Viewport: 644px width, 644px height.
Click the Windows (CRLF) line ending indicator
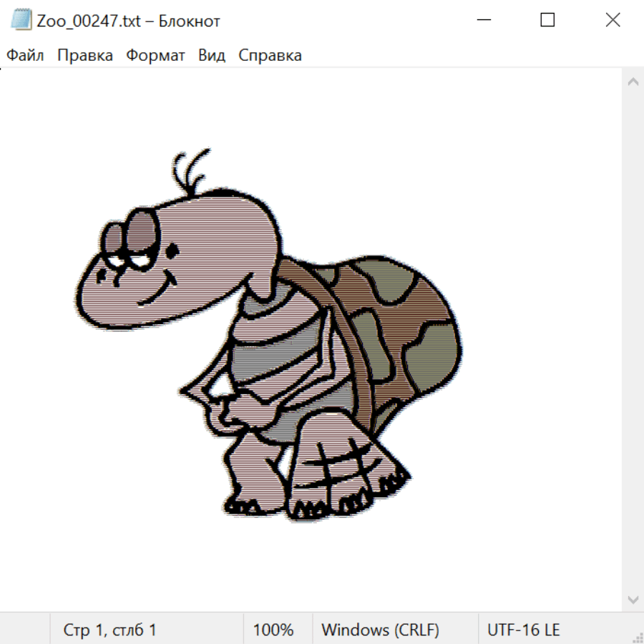point(380,630)
